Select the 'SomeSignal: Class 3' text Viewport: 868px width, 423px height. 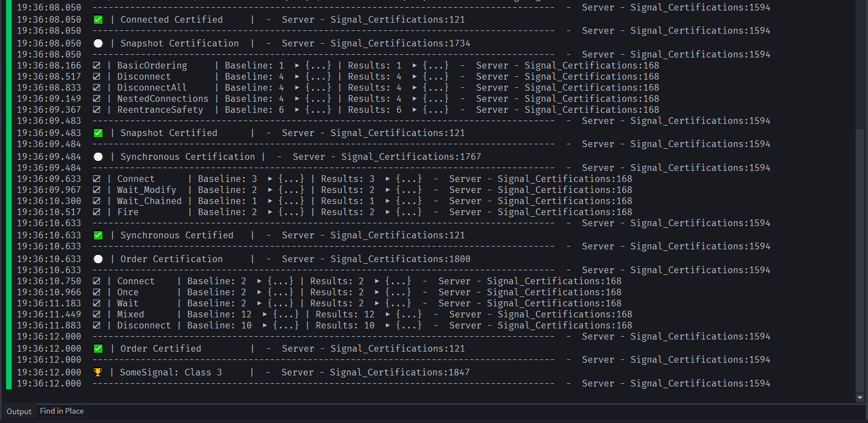pyautogui.click(x=171, y=372)
